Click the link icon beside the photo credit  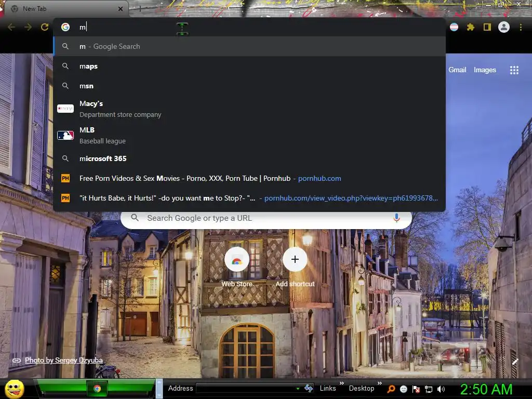click(x=17, y=361)
